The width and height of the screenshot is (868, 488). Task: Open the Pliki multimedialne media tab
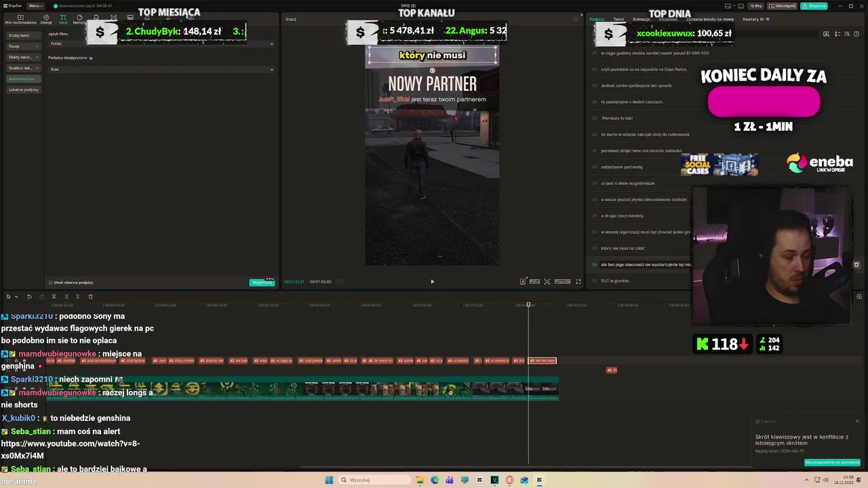20,19
